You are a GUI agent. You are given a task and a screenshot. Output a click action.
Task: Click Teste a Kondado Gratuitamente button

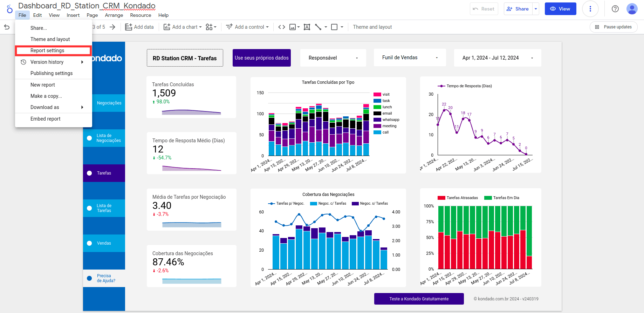[419, 299]
